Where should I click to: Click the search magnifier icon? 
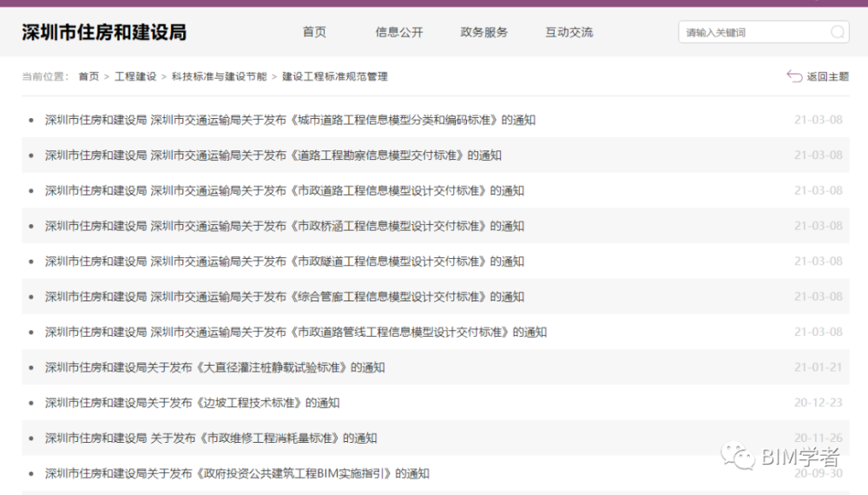838,32
